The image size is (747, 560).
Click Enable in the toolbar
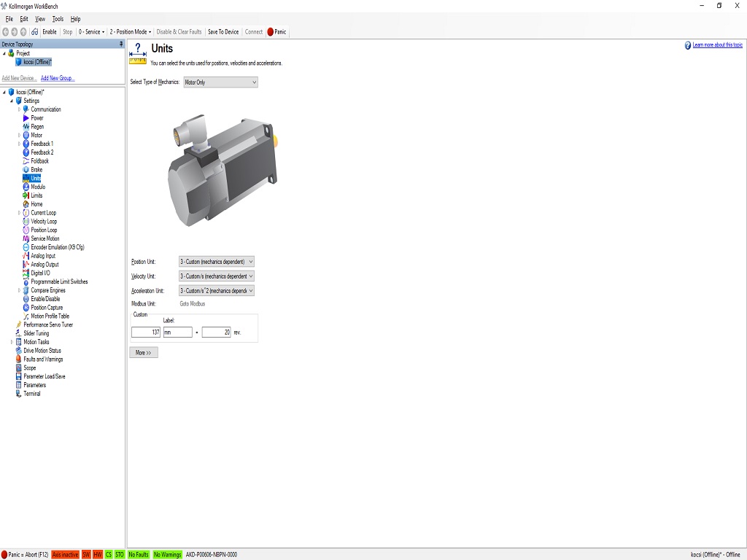[50, 32]
